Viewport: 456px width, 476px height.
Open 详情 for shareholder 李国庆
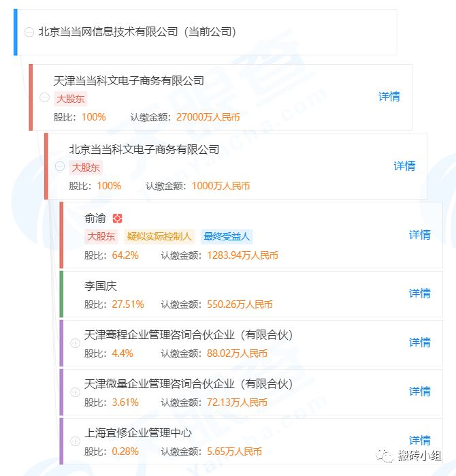pyautogui.click(x=420, y=293)
